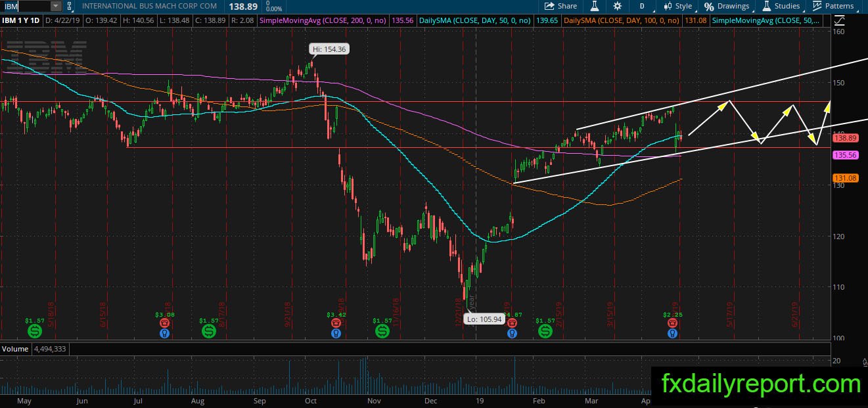Open the D time frame selector

tap(642, 6)
